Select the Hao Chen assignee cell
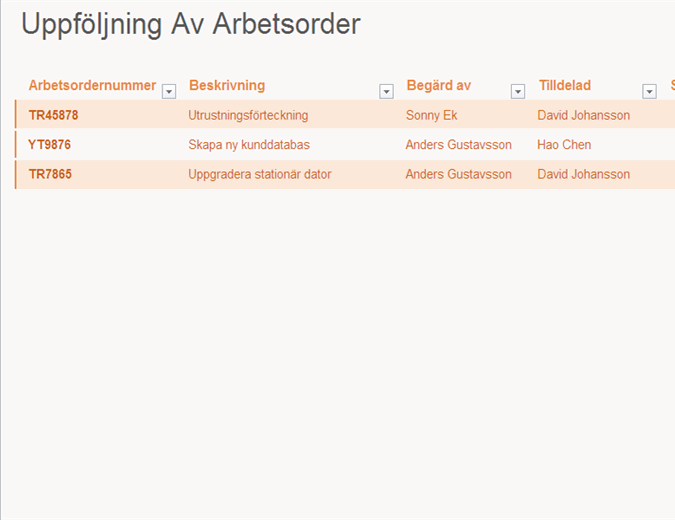675x520 pixels. (x=564, y=145)
